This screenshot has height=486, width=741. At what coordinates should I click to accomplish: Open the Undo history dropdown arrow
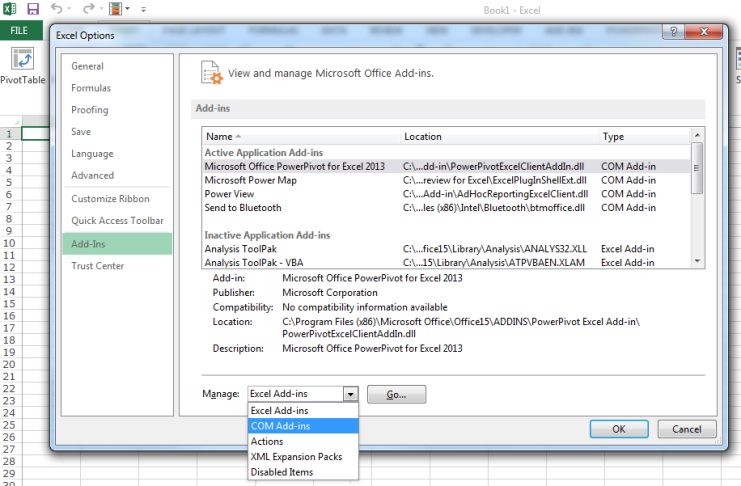(69, 9)
